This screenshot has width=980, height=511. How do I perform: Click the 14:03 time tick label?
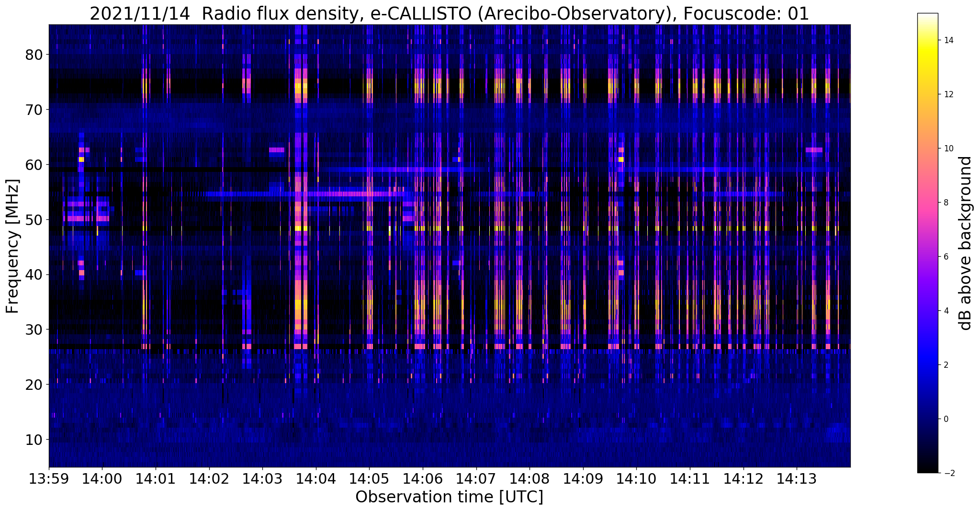262,478
